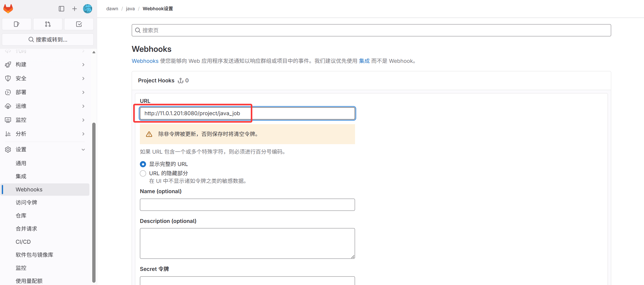
Task: Expand the 分析 sidebar section
Action: click(45, 134)
